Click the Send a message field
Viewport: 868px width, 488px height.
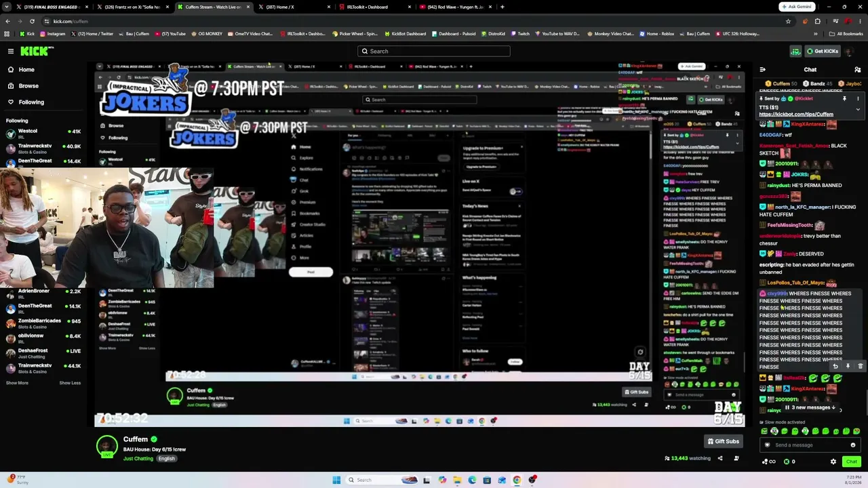[x=807, y=445]
